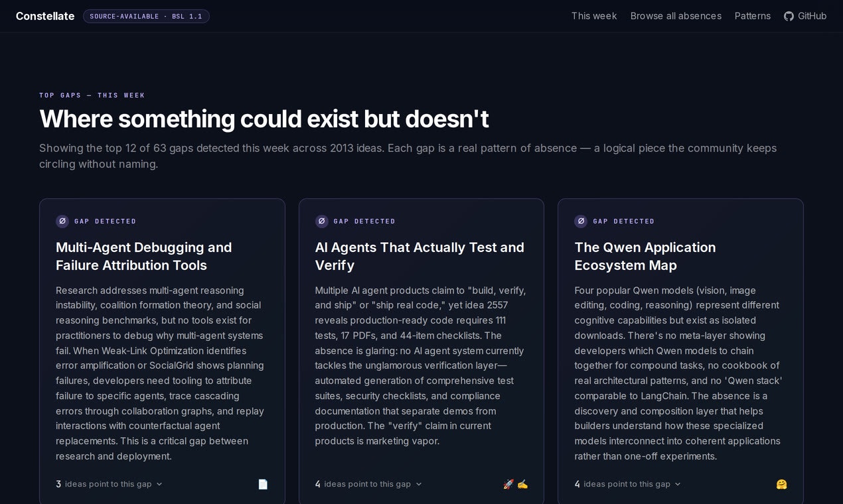Open Browse all absences
The height and width of the screenshot is (504, 843).
pos(676,16)
